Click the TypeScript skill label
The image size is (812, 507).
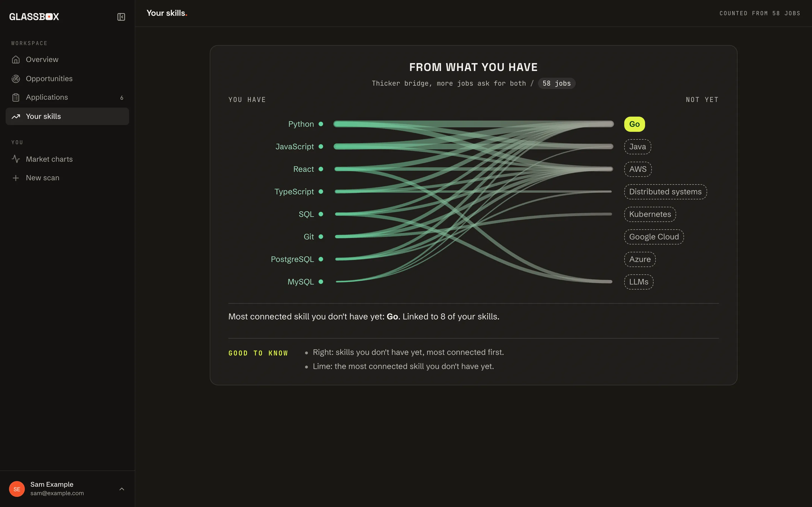294,192
